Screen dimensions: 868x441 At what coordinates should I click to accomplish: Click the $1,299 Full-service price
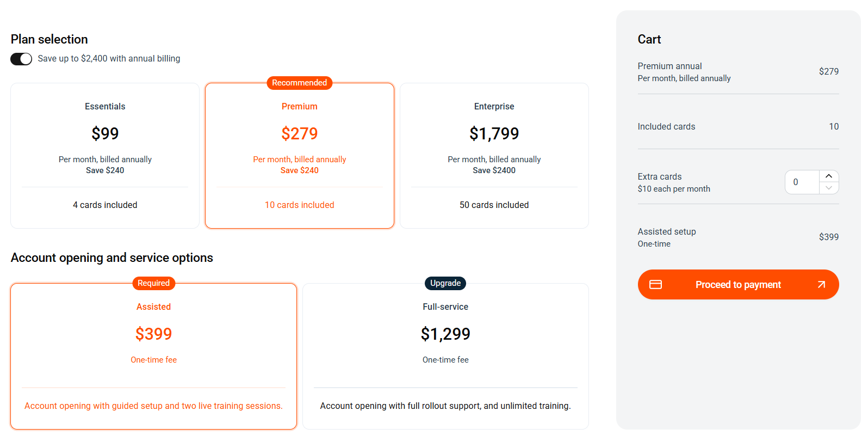point(445,334)
